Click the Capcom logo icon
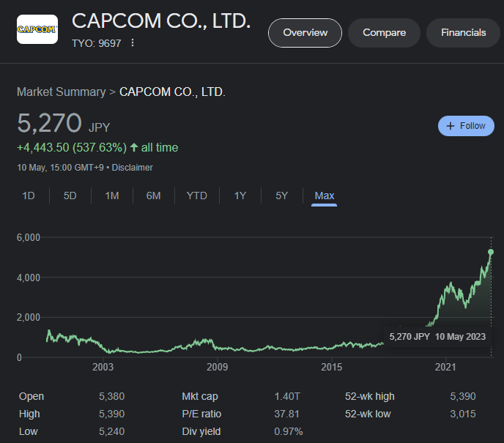 coord(37,29)
